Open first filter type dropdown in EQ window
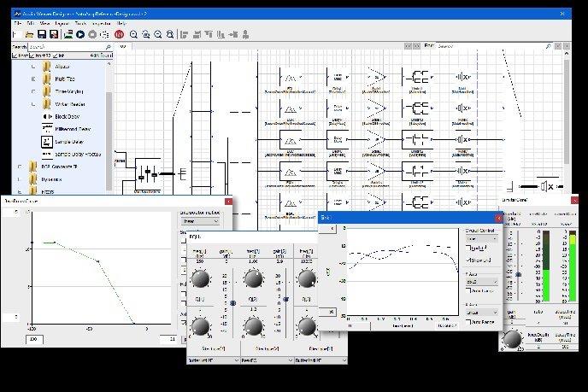588x392 pixels. click(213, 360)
